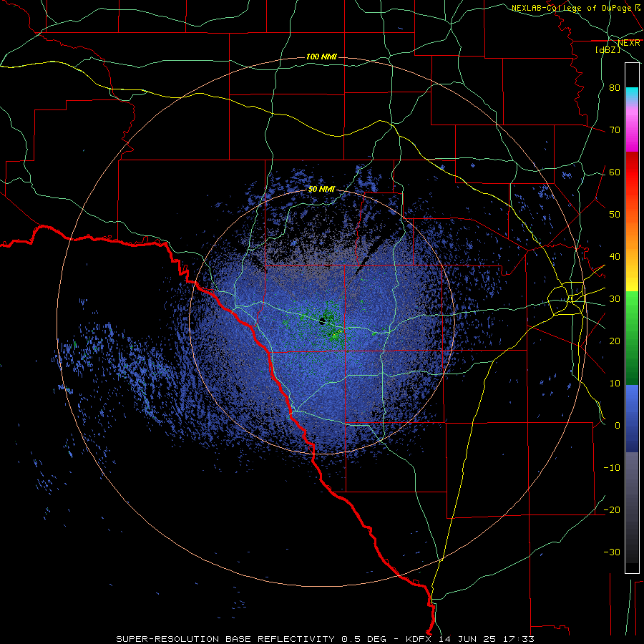644x644 pixels.
Task: Select the -20 value on the dBZ scale
Action: point(612,509)
